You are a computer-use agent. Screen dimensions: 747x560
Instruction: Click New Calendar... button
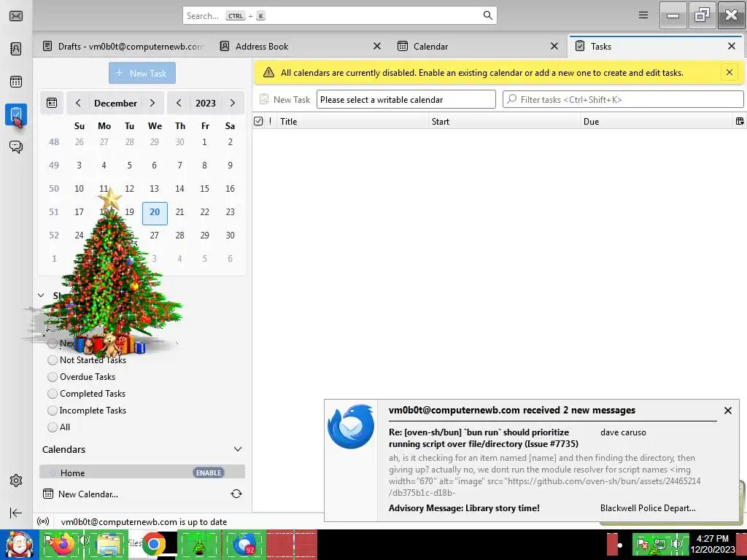(x=80, y=494)
